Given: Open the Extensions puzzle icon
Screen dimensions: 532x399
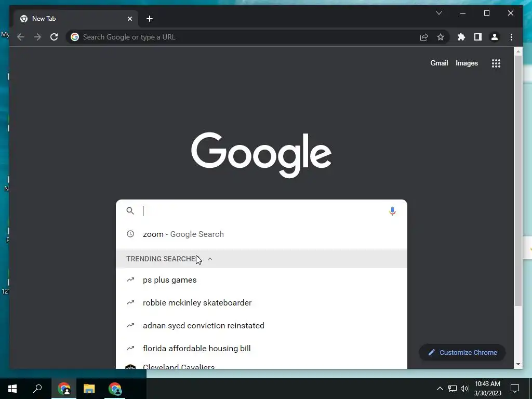Looking at the screenshot, I should (x=461, y=37).
